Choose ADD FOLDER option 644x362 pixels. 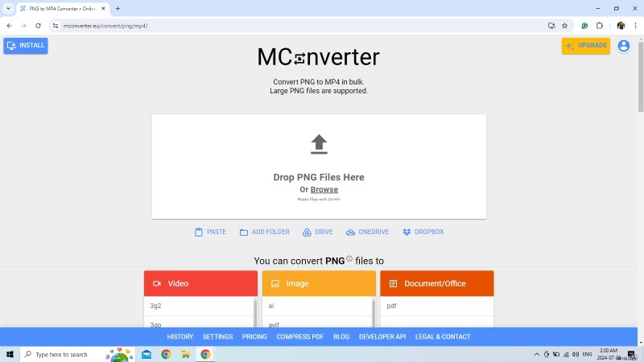[265, 232]
